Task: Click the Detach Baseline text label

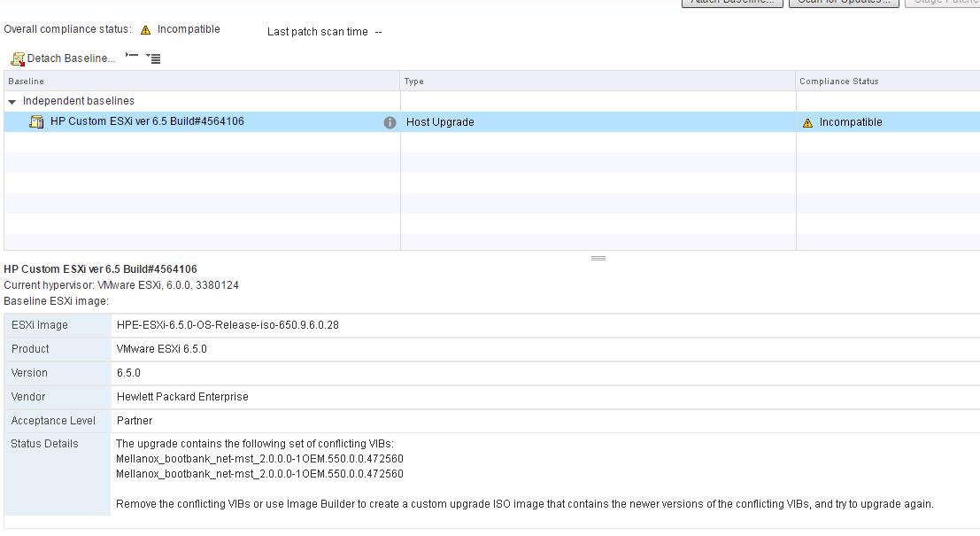Action: coord(71,58)
